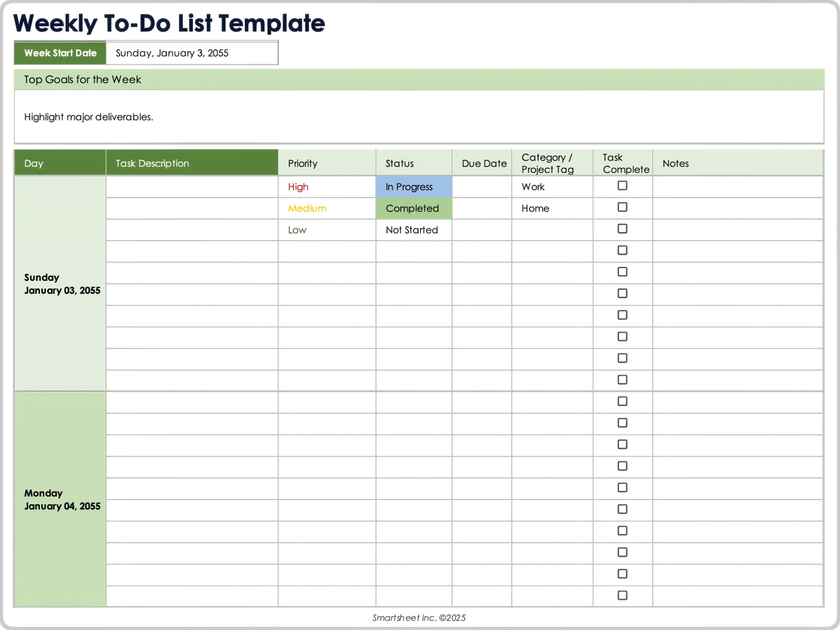This screenshot has width=840, height=630.
Task: Check the last Task Complete box in the Monday section
Action: tap(622, 595)
